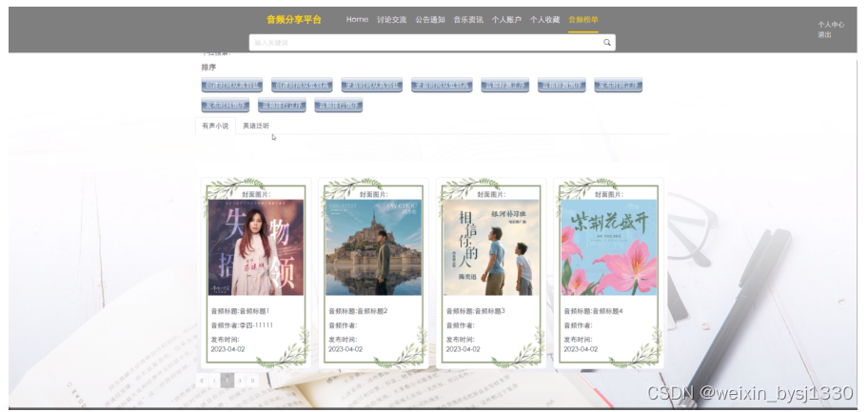The width and height of the screenshot is (868, 412).
Task: Open 讨论交流 in navigation bar
Action: click(x=391, y=19)
